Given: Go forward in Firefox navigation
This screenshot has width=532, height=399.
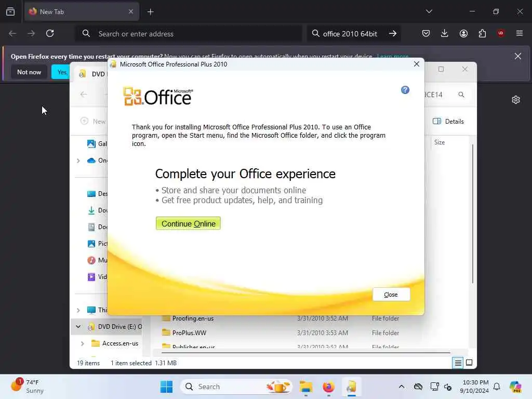Looking at the screenshot, I should [x=31, y=33].
